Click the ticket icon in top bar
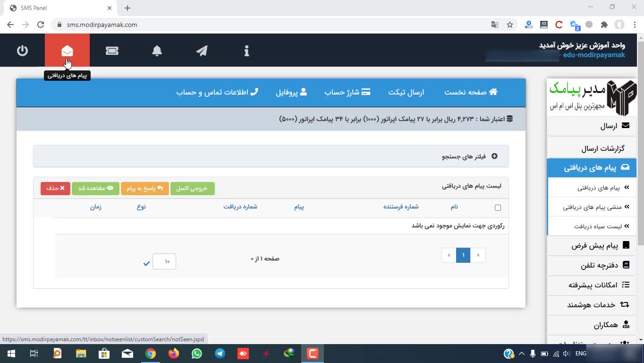 coord(112,51)
